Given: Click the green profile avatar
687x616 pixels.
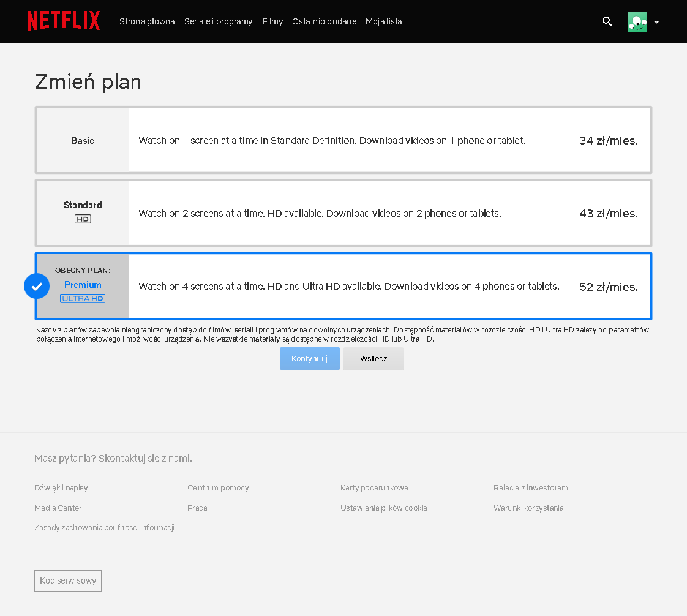Looking at the screenshot, I should 637,22.
